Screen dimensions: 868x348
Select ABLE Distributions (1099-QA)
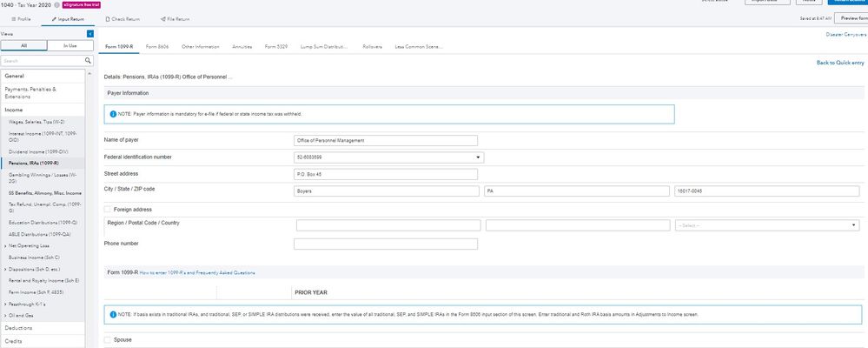(x=40, y=234)
